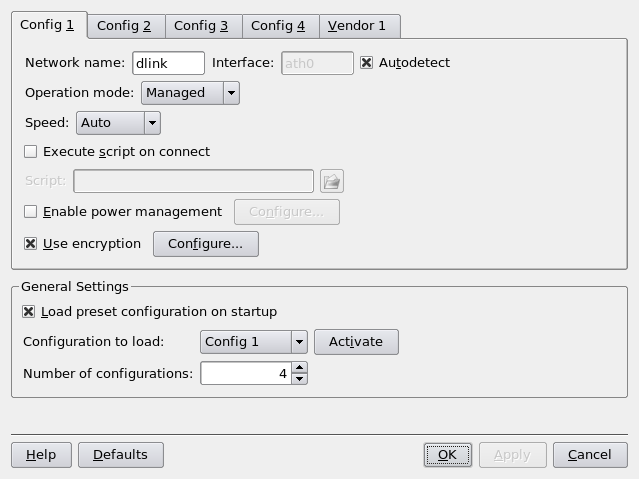Increase number of configurations with up arrow

tap(300, 368)
